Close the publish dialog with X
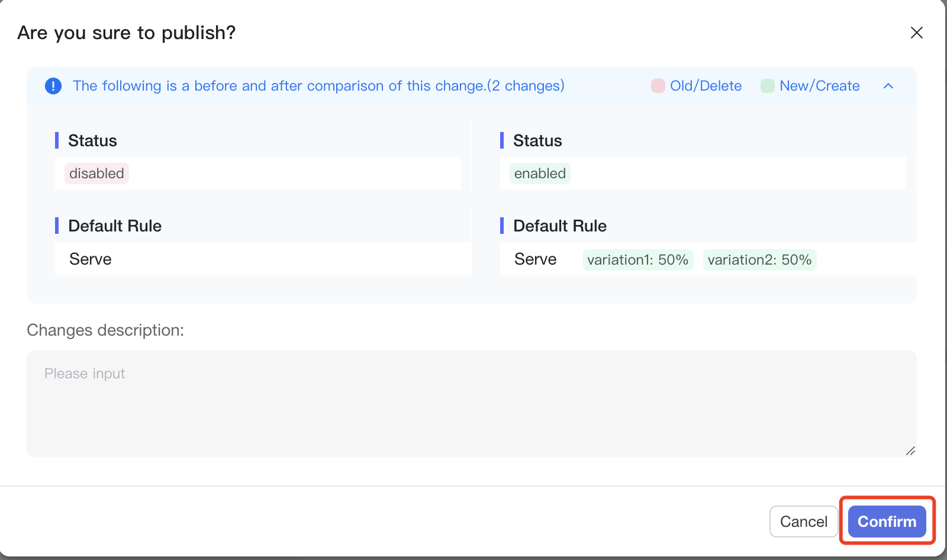The height and width of the screenshot is (560, 947). [916, 33]
